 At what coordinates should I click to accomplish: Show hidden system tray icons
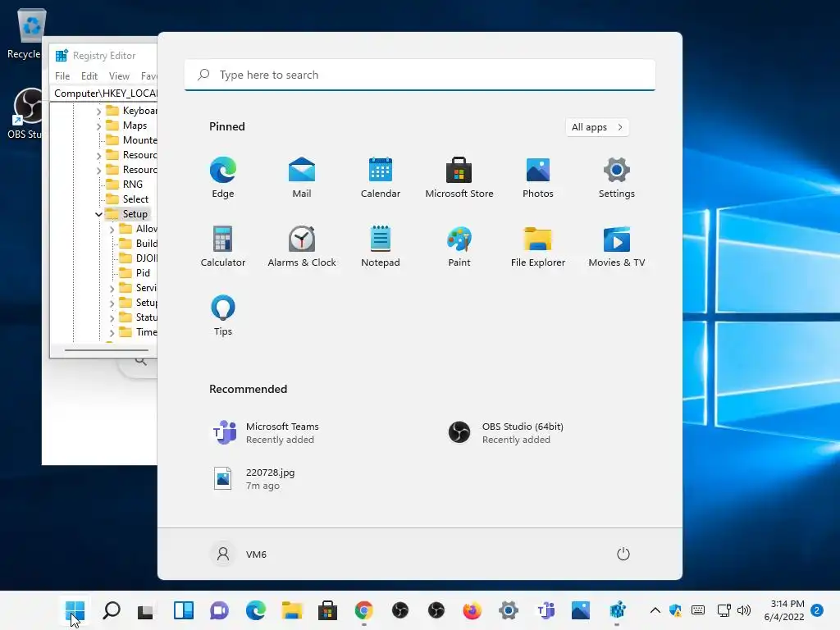655,610
